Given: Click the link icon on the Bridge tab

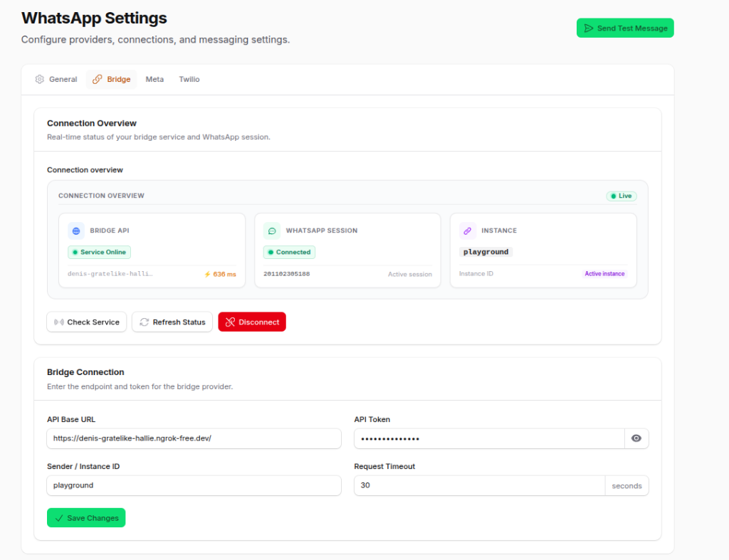Looking at the screenshot, I should [97, 80].
